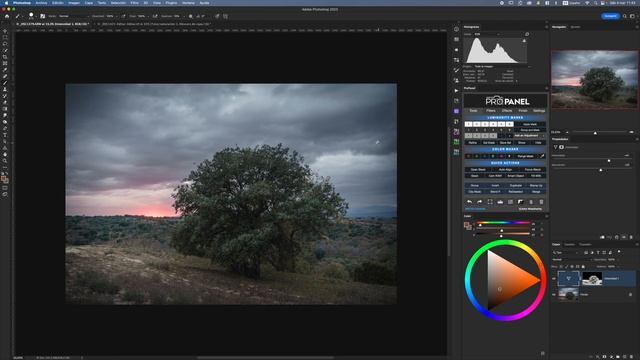Click the lock icon on Fondo layer
This screenshot has width=640, height=360.
(631, 295)
